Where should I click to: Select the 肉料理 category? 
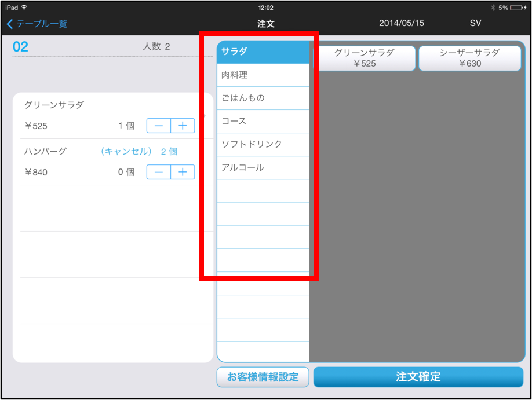click(263, 75)
